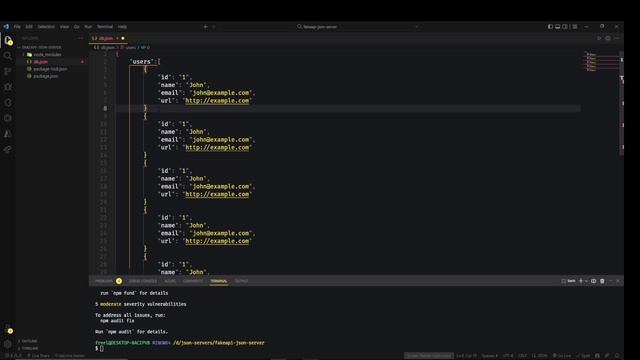The image size is (640, 360).
Task: Open http://example.com link on line 13
Action: point(217,147)
